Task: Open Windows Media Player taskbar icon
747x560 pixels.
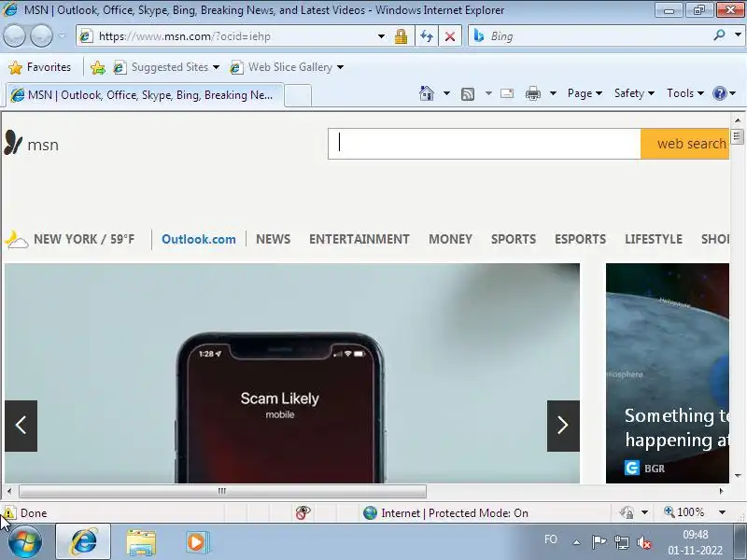Action: [x=197, y=542]
